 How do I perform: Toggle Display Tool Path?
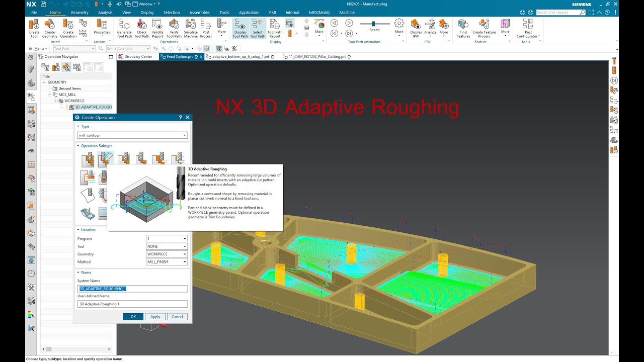240,28
